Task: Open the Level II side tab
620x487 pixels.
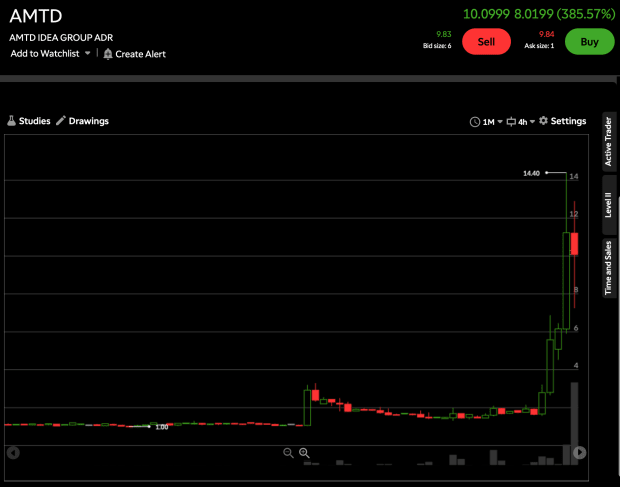Action: (x=608, y=205)
